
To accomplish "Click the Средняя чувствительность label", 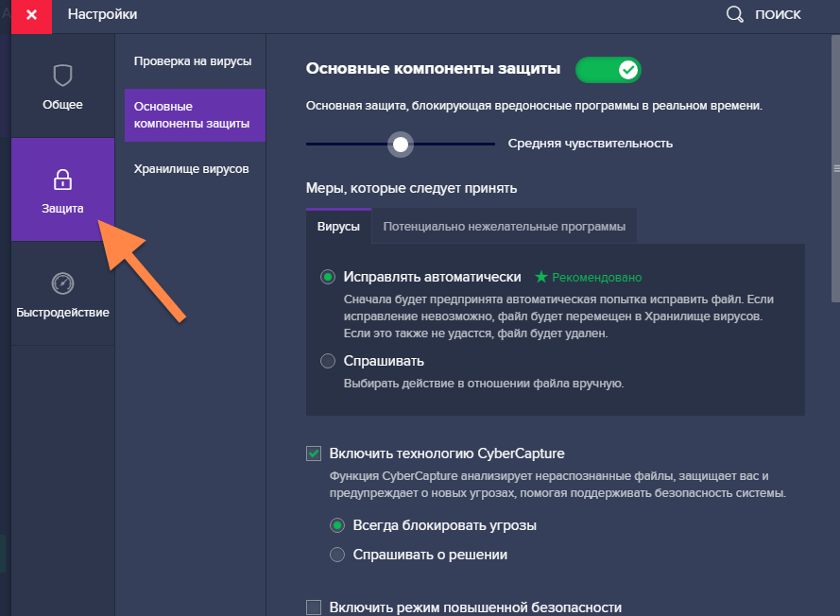I will click(x=591, y=144).
